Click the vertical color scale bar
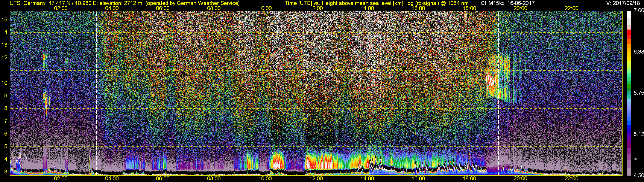Viewport: 644px width, 182px height. (x=629, y=93)
